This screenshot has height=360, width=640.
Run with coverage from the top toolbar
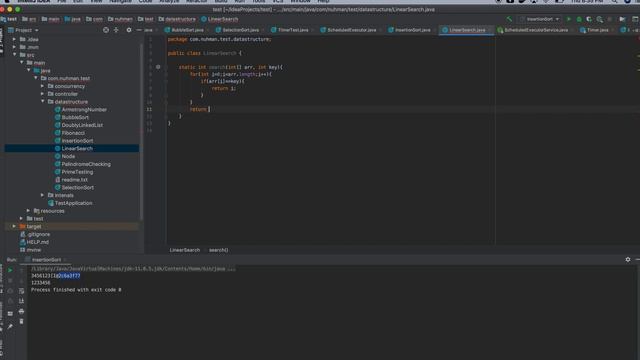[x=589, y=19]
